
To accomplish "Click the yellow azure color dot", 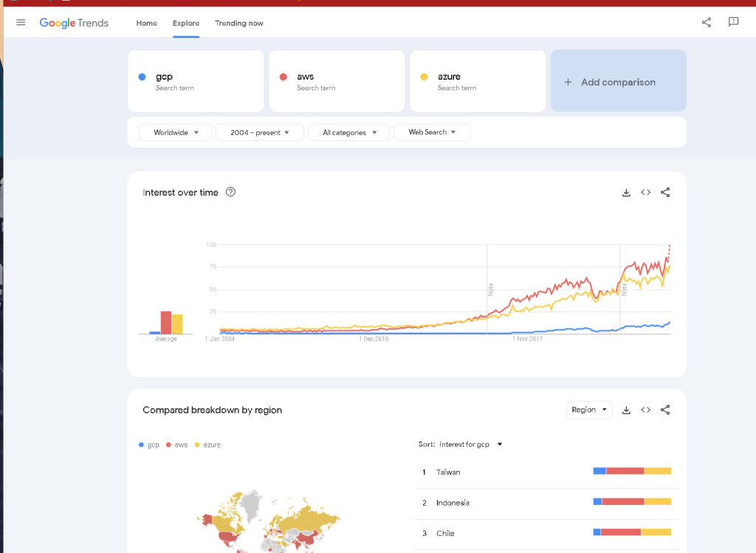I will [x=425, y=77].
